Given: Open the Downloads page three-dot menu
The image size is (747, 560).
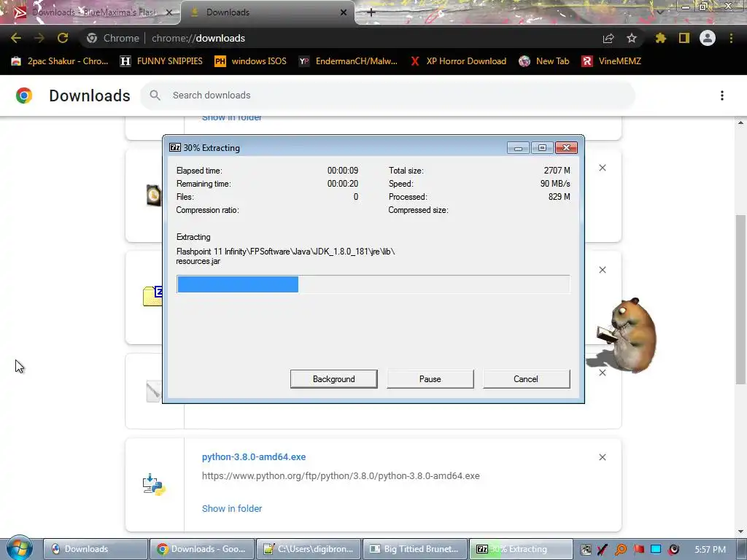Looking at the screenshot, I should (722, 96).
